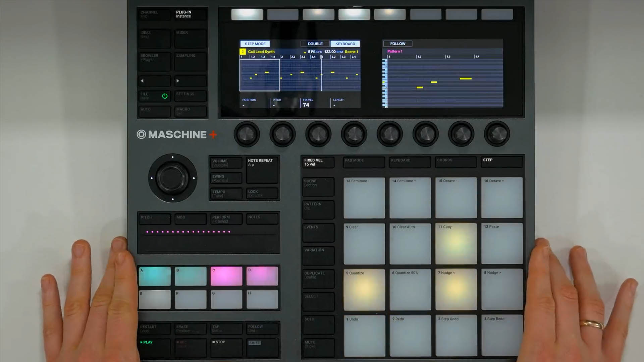Image resolution: width=644 pixels, height=362 pixels.
Task: Tap pad 4 Step Redo
Action: tap(502, 336)
